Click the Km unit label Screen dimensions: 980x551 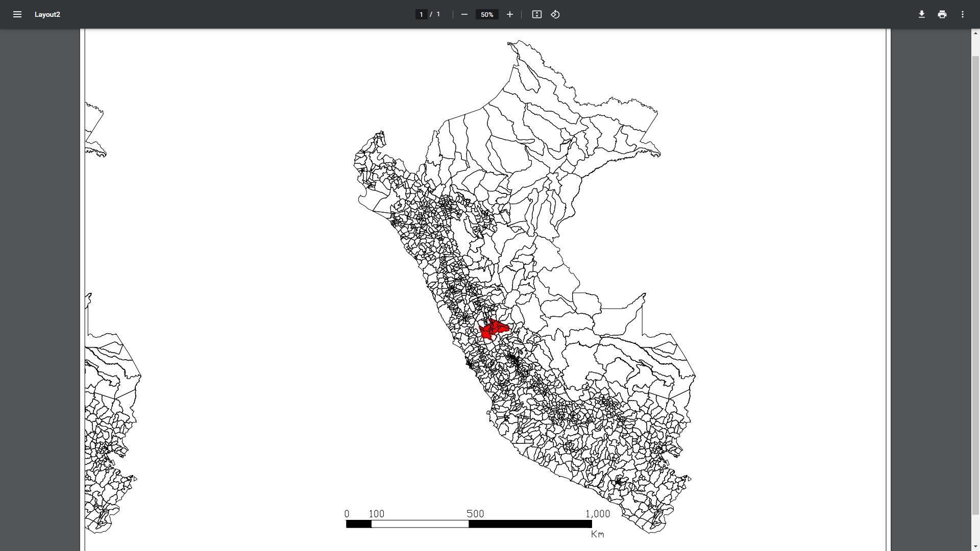pyautogui.click(x=597, y=534)
